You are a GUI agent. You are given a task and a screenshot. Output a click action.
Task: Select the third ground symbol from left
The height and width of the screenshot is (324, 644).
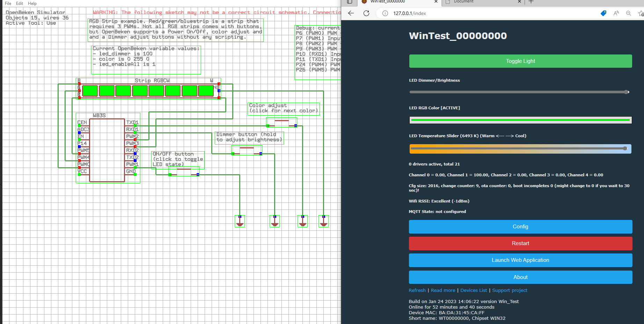click(303, 221)
